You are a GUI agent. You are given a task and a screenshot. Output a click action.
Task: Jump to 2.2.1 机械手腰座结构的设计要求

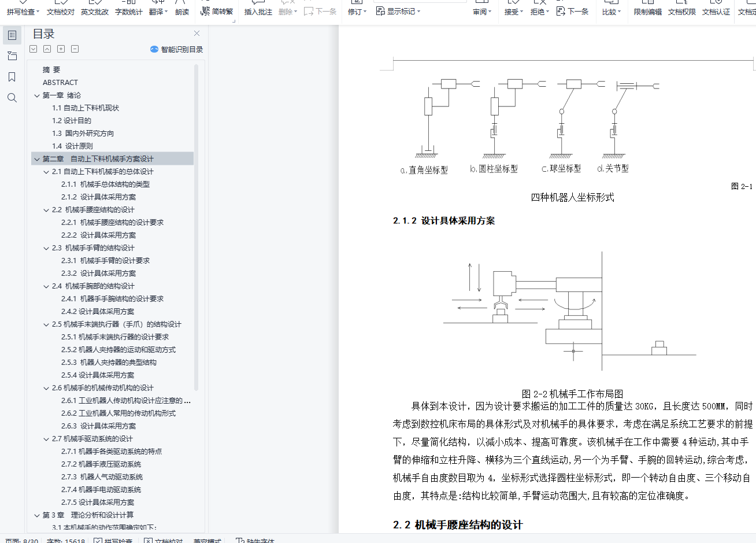[112, 223]
